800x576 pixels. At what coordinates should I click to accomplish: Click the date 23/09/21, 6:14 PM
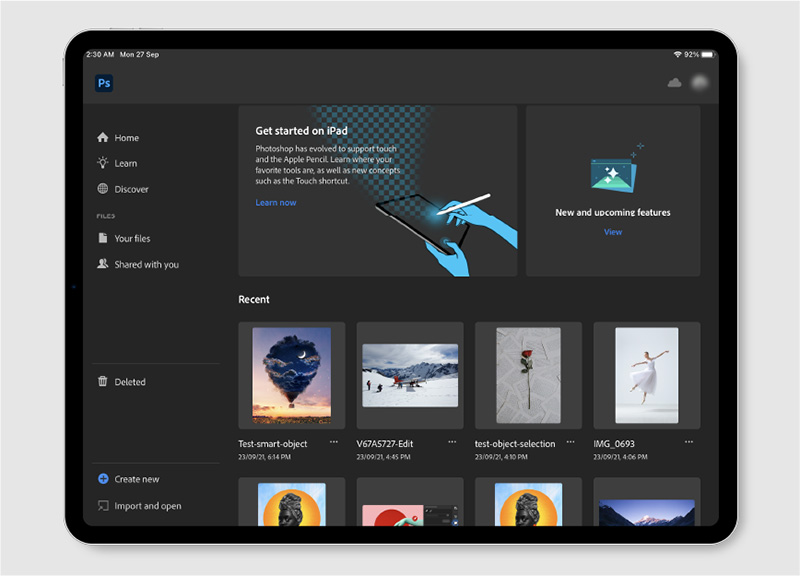click(264, 457)
